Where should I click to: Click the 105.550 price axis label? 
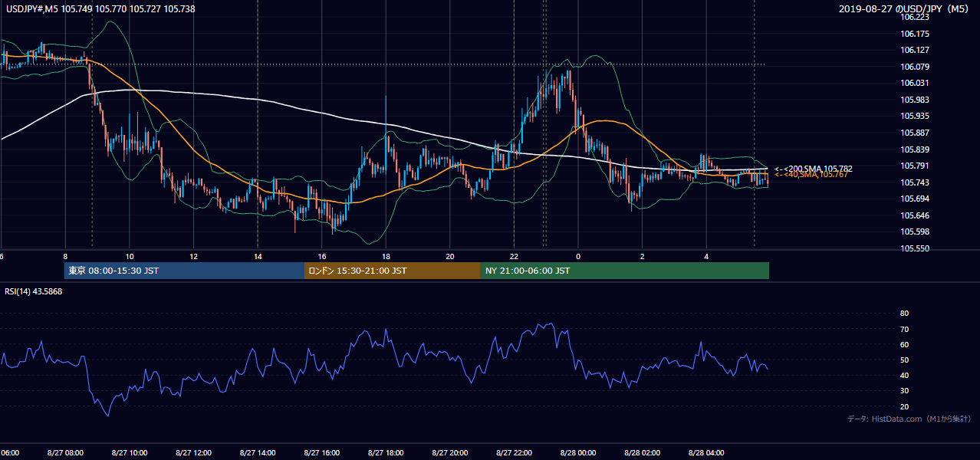(x=916, y=249)
